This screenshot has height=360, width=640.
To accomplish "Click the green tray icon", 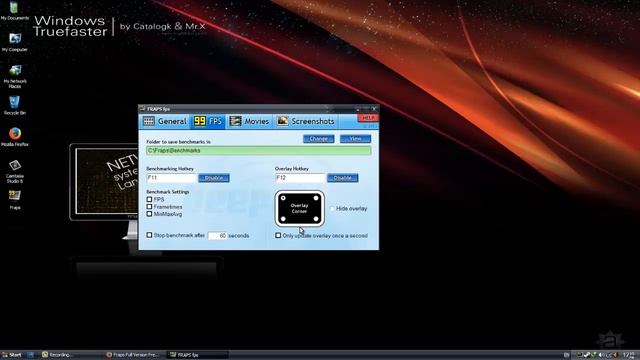I will (594, 355).
